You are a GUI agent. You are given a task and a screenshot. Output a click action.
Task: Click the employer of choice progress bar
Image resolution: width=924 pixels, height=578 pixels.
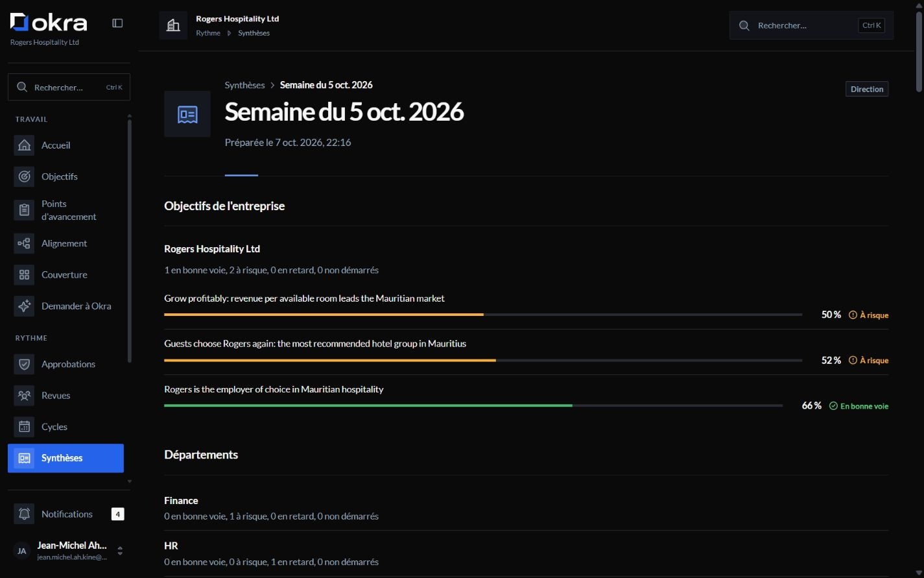[473, 405]
